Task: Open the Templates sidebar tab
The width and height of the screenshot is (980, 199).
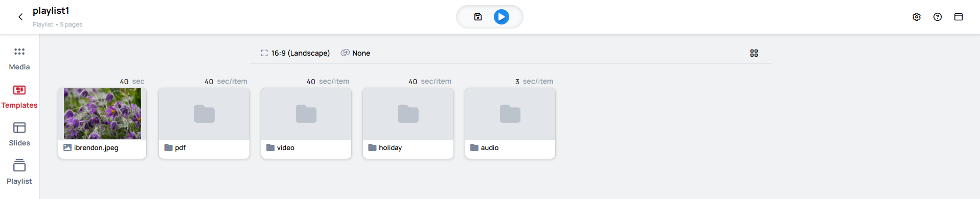Action: [x=19, y=97]
